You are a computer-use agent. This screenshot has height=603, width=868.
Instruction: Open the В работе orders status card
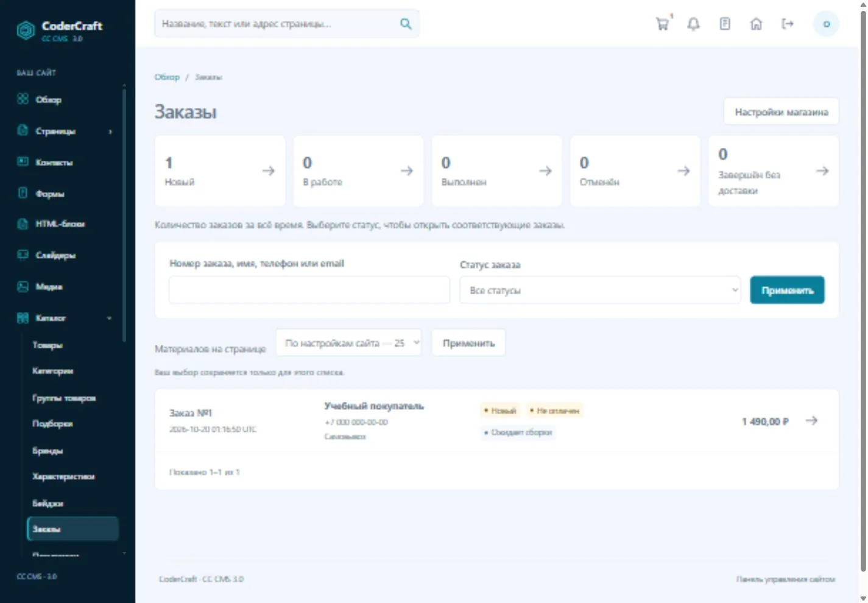358,171
